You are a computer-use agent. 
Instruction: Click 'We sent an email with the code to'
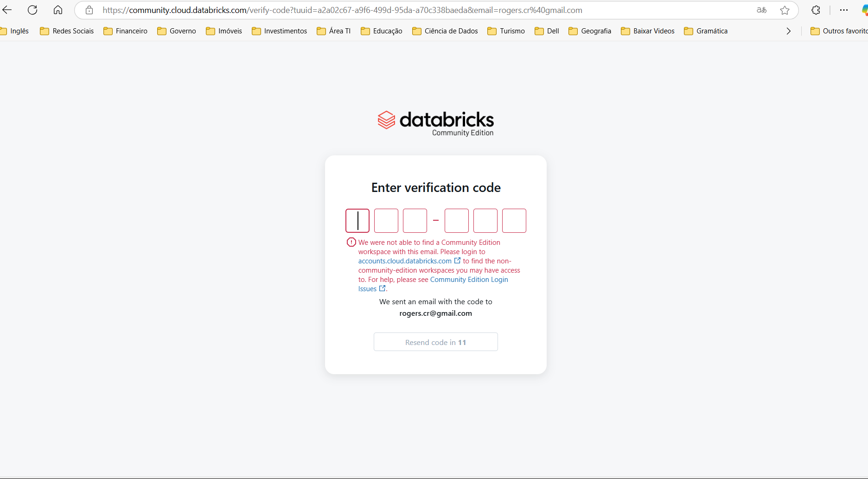436,301
